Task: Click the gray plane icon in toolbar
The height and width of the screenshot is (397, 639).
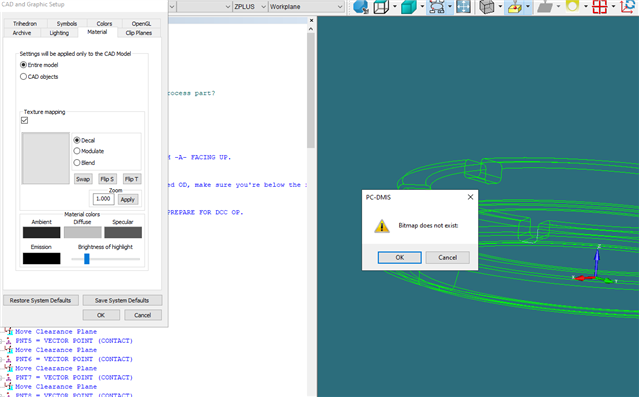Action: tap(544, 7)
